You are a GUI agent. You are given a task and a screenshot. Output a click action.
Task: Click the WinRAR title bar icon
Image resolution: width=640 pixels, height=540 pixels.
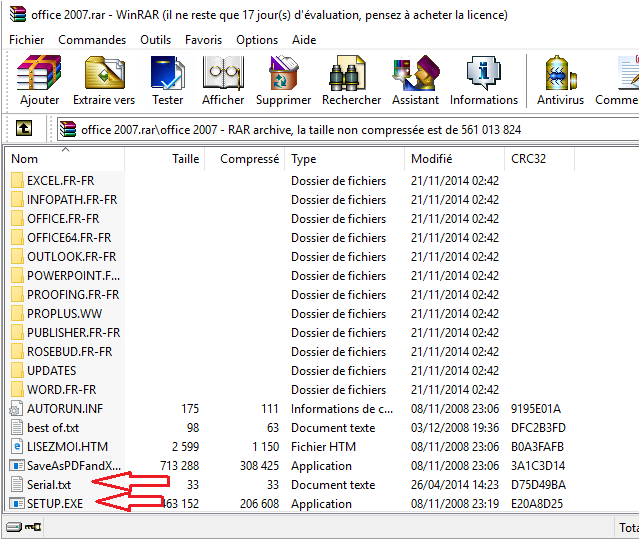pyautogui.click(x=18, y=14)
